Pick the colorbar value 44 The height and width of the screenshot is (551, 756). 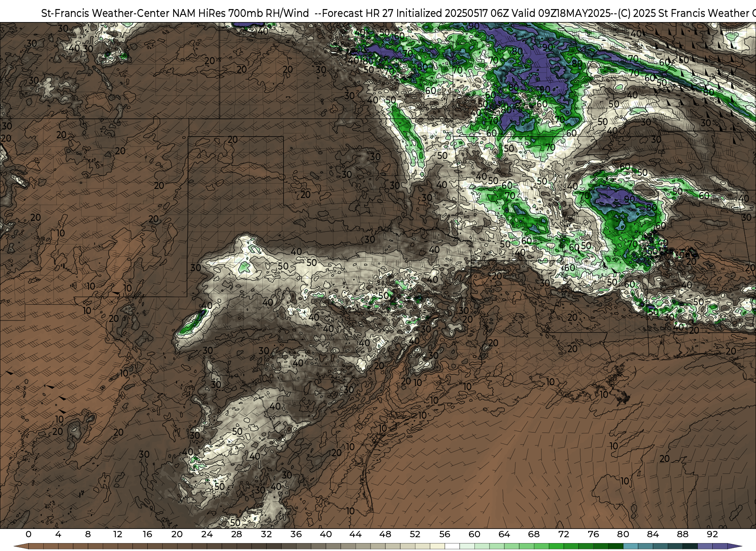point(356,534)
